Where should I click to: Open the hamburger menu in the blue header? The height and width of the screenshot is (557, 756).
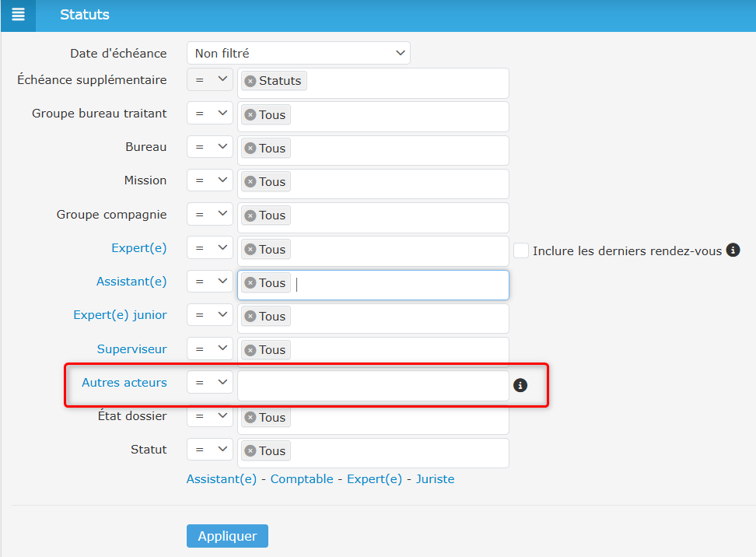coord(18,16)
